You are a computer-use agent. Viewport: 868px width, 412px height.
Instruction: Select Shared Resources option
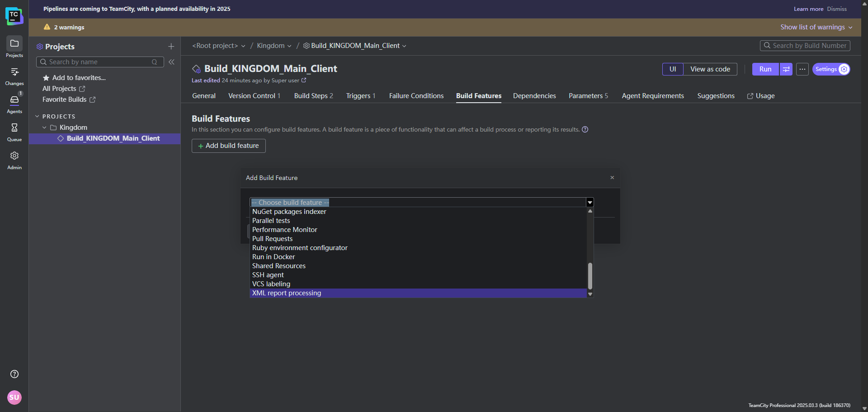point(418,266)
